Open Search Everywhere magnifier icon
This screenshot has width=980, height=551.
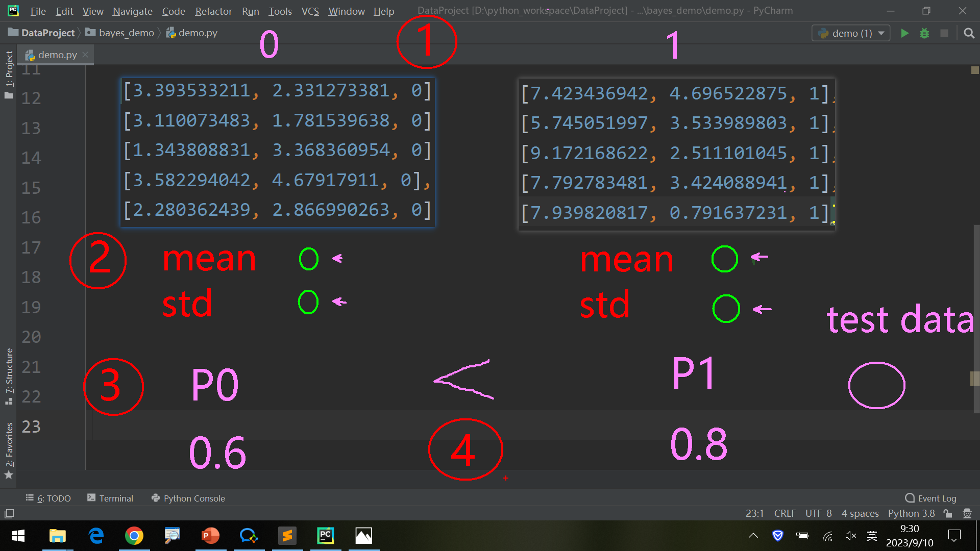coord(969,33)
